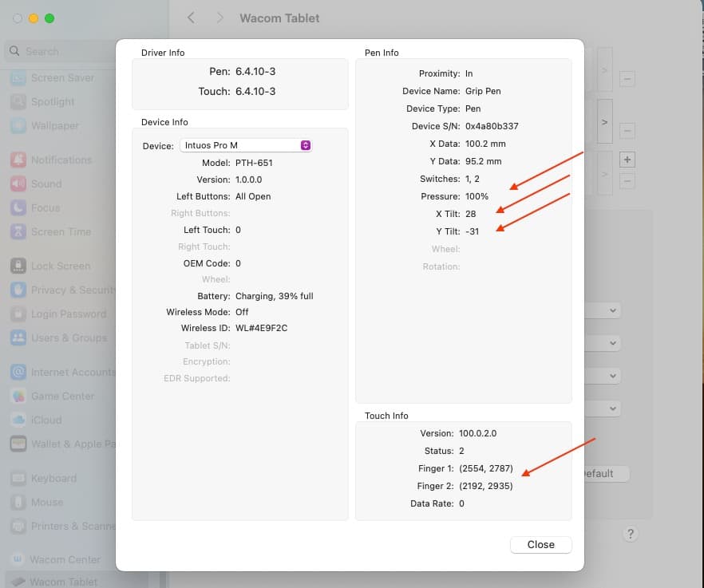Click the forward navigation arrow
Viewport: 704px width, 588px height.
(x=220, y=18)
